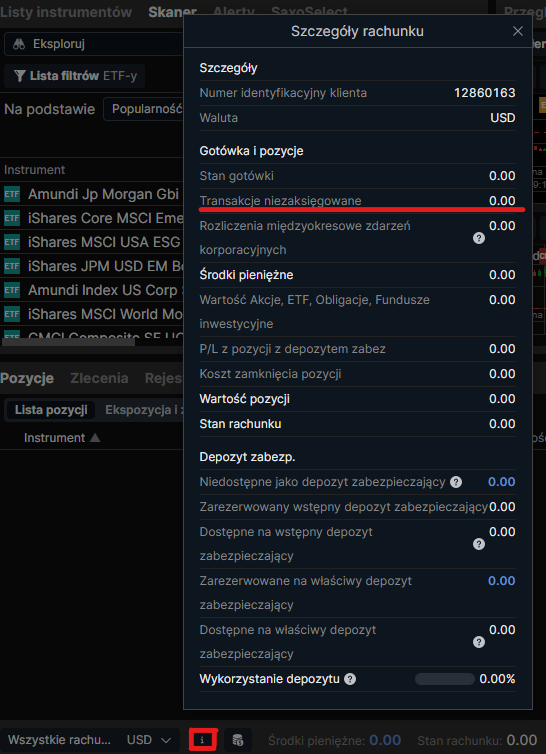Click help icon for Dostępne na właściwy depozyt
This screenshot has height=754, width=546.
tap(479, 642)
